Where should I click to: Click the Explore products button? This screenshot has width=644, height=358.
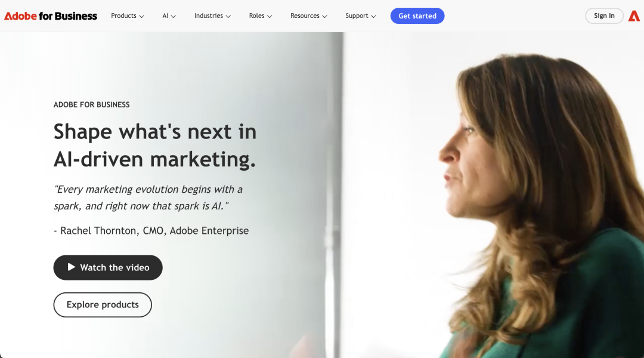tap(103, 304)
